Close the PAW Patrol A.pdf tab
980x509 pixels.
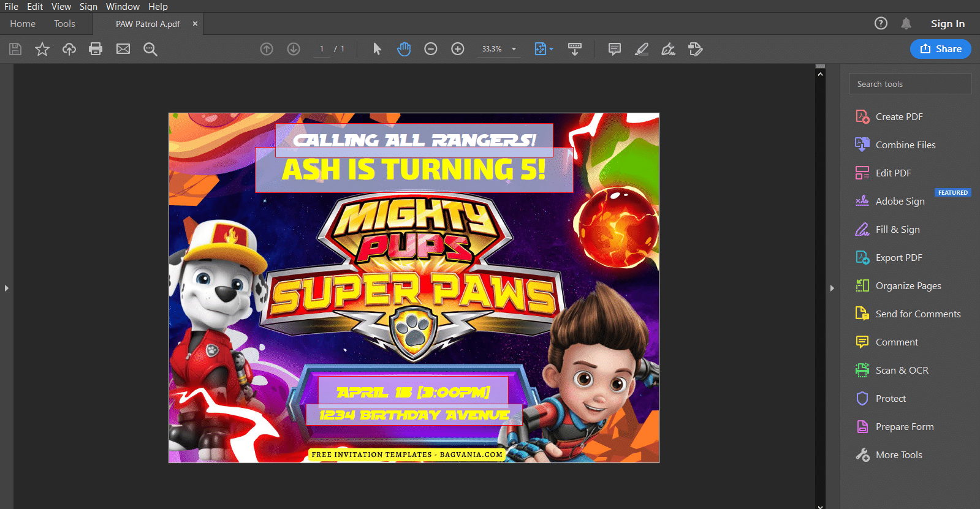[195, 24]
